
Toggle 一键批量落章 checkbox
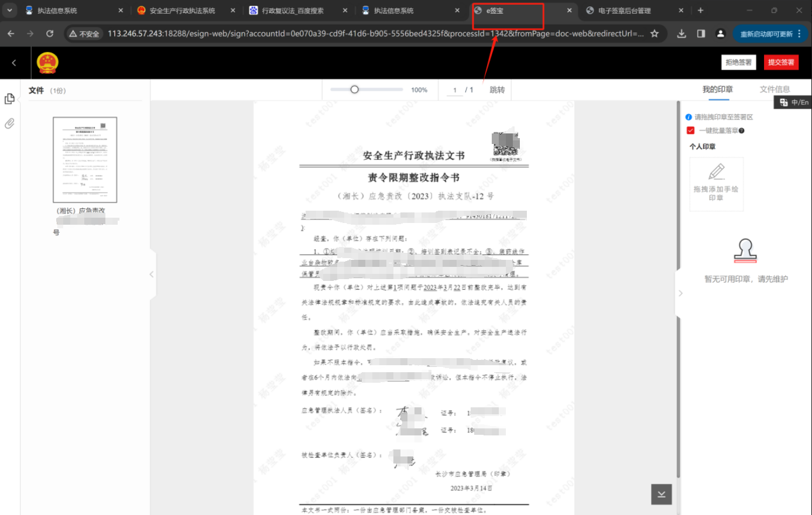(690, 131)
